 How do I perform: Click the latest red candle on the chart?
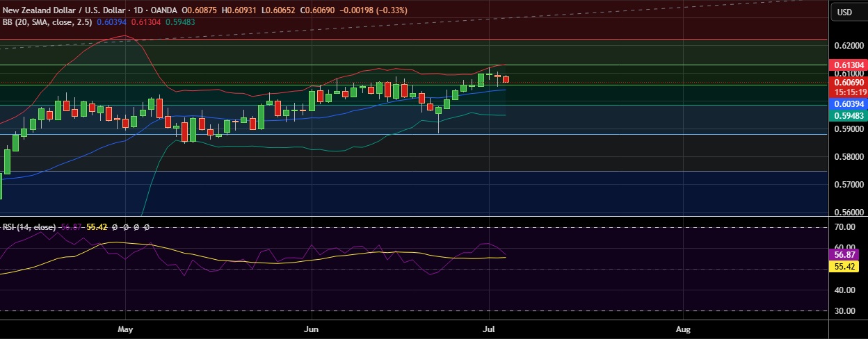click(x=506, y=79)
